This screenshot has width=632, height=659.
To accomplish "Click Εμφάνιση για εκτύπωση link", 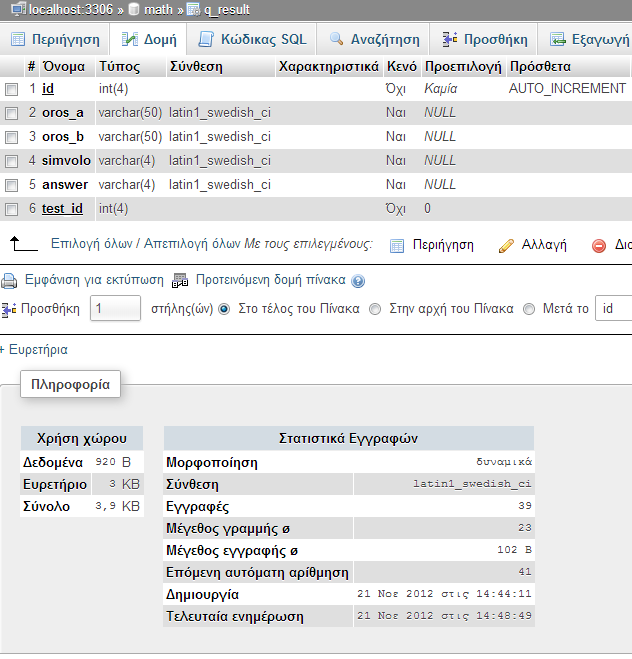I will pyautogui.click(x=94, y=280).
